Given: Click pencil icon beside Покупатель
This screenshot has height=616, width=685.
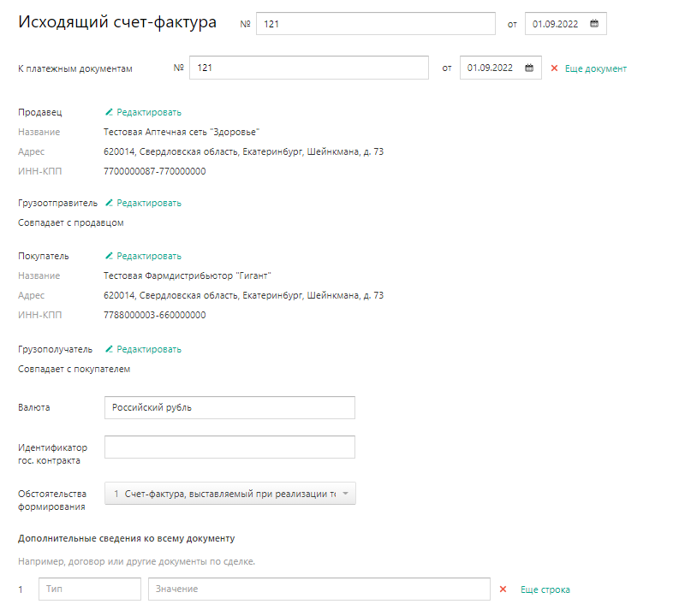Looking at the screenshot, I should point(109,256).
